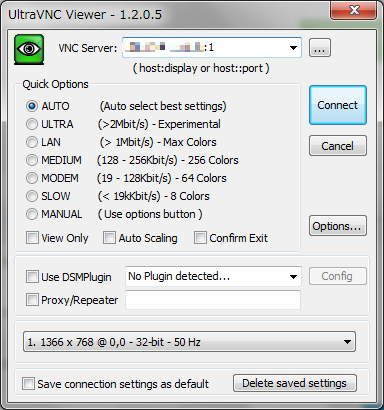Choose the MODEM 64 Colors option

pyautogui.click(x=32, y=178)
